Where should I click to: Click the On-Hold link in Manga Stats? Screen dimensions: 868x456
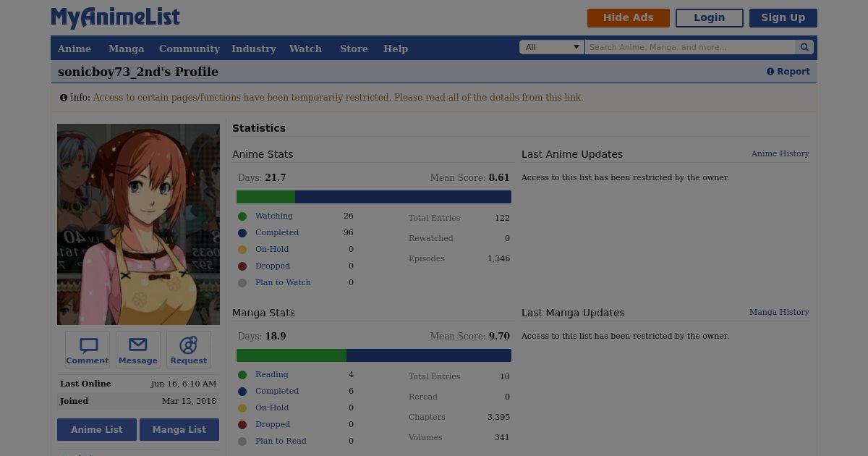(x=272, y=408)
